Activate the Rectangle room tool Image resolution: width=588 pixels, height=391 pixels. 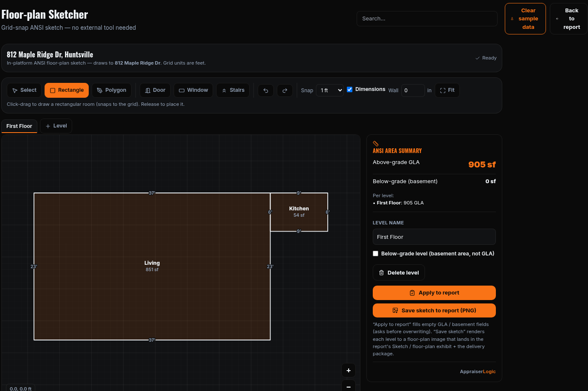[x=67, y=90]
